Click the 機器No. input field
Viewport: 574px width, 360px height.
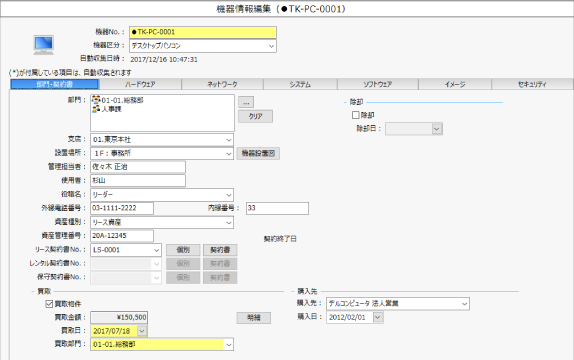click(x=203, y=32)
